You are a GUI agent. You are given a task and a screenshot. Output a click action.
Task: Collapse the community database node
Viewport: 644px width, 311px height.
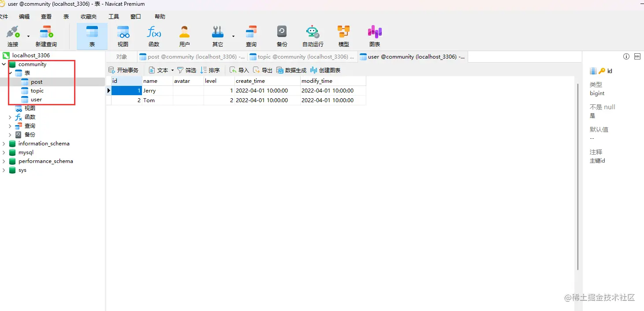[x=4, y=64]
